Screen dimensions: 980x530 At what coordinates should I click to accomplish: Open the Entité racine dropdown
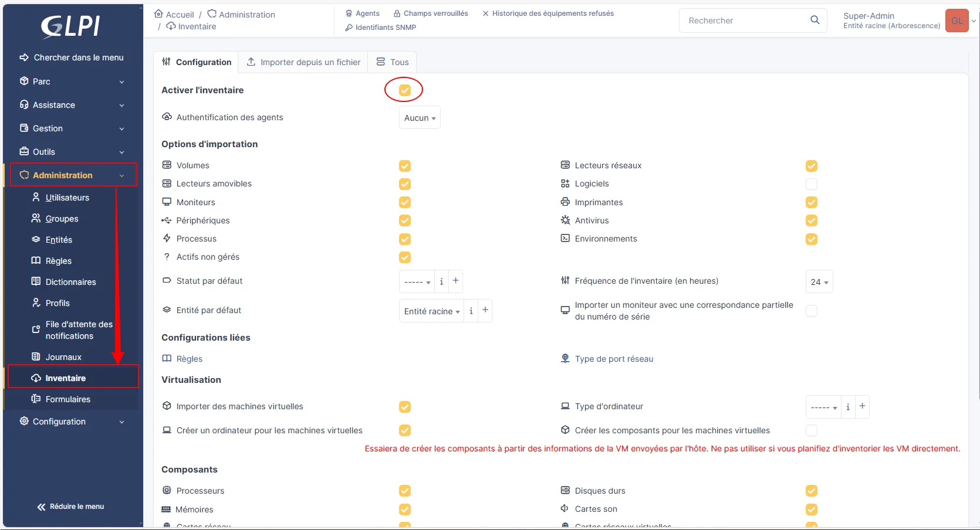click(431, 311)
